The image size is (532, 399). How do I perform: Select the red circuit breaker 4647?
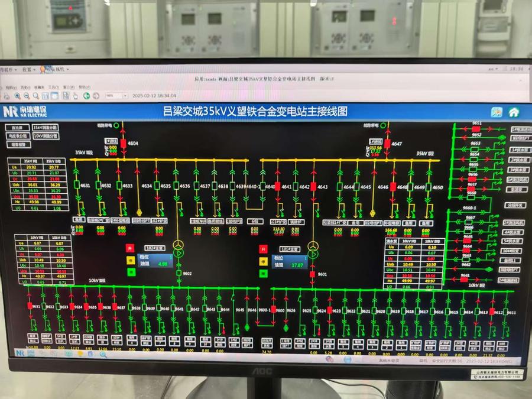[x=387, y=144]
